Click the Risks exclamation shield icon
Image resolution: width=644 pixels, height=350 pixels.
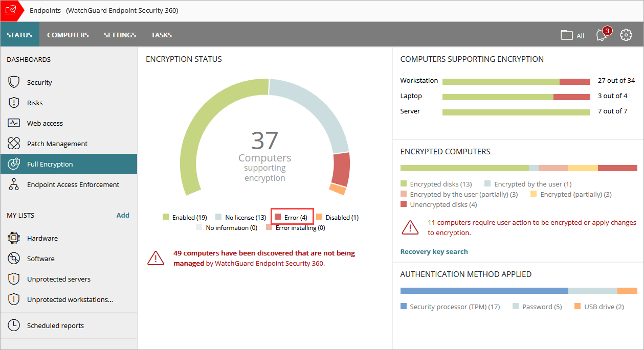(x=14, y=103)
